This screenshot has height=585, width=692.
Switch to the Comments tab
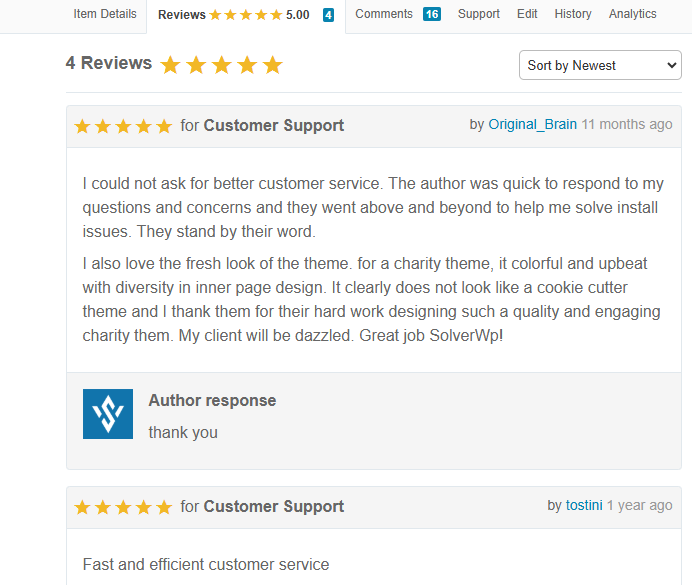pos(384,14)
